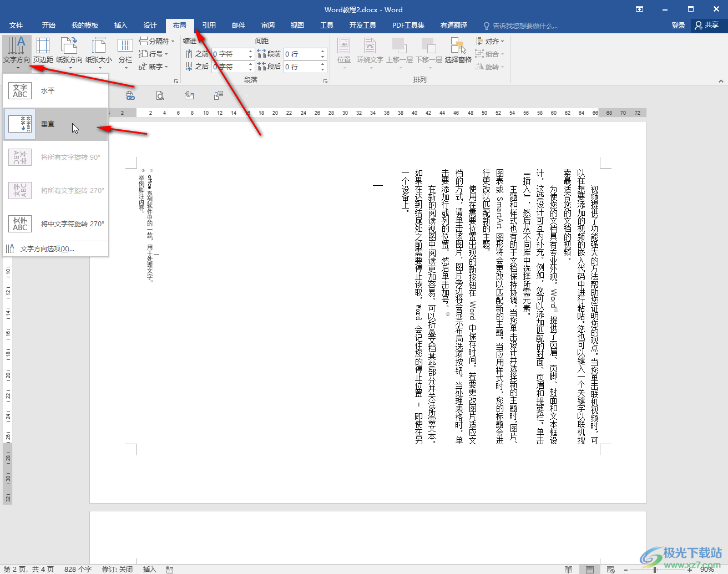Switch to Print Layout view icon
The width and height of the screenshot is (728, 574).
click(589, 570)
